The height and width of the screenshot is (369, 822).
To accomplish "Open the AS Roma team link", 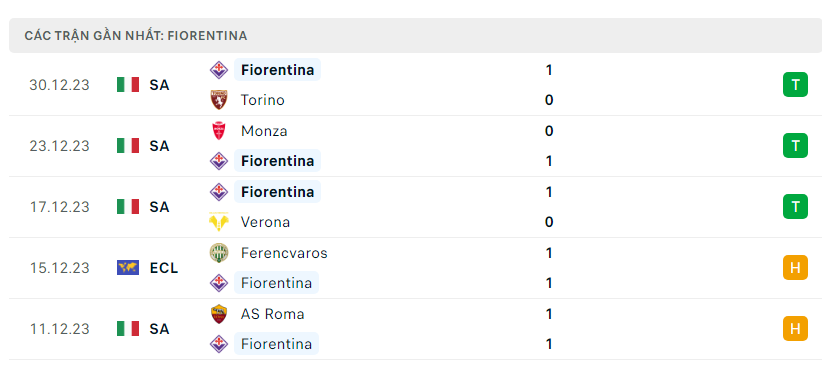I will click(273, 314).
